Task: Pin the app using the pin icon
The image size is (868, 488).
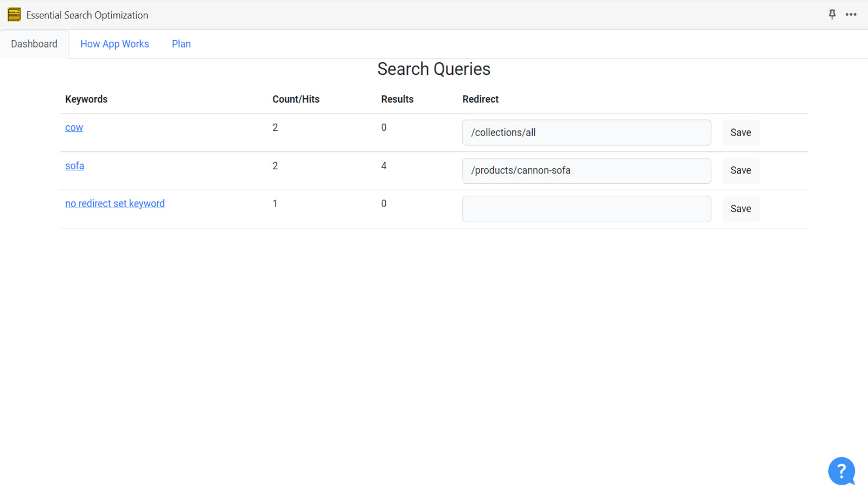Action: coord(832,15)
